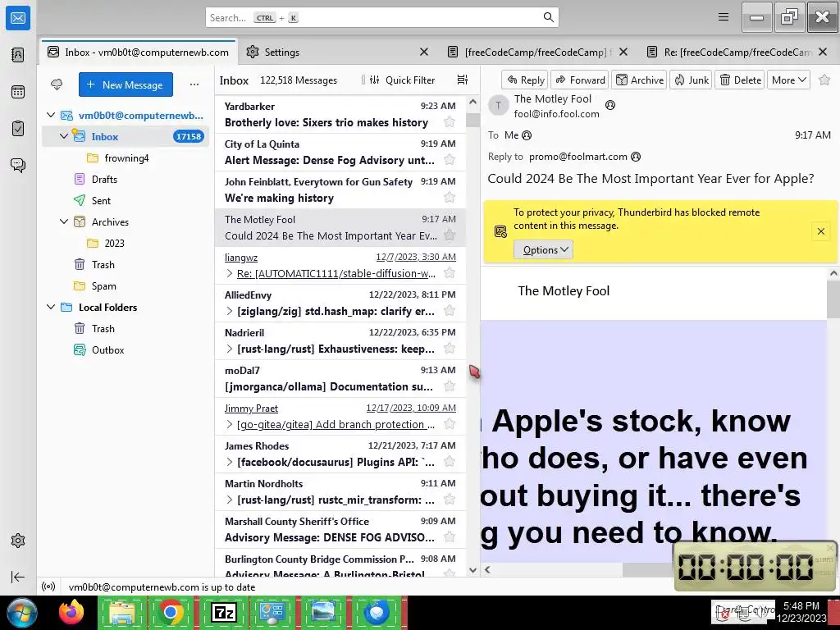This screenshot has width=840, height=630.
Task: Click the search magnifier icon
Action: pos(548,17)
